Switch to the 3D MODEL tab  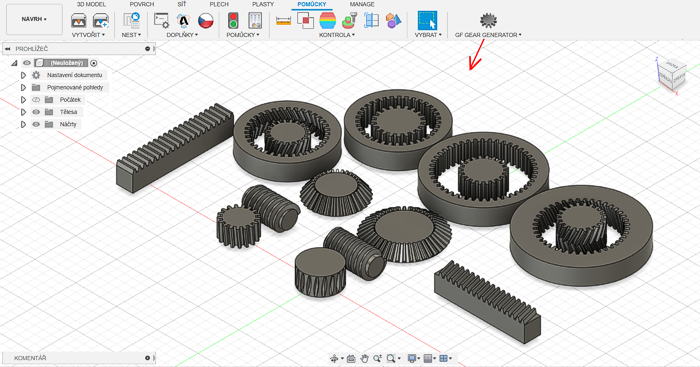tap(91, 4)
